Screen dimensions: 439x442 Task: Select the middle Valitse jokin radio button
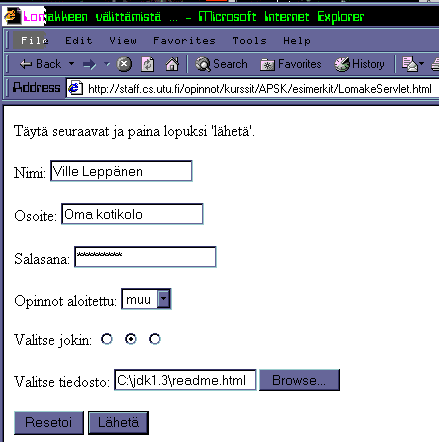click(131, 339)
